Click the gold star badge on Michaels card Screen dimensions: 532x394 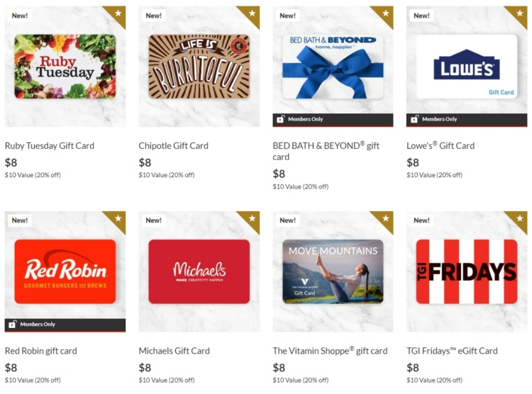tap(252, 218)
